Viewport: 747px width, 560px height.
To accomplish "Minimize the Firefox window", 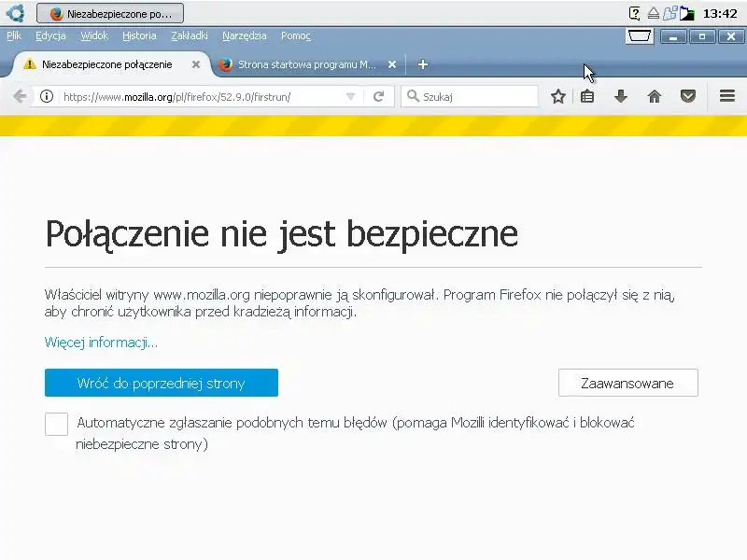I will pos(673,36).
